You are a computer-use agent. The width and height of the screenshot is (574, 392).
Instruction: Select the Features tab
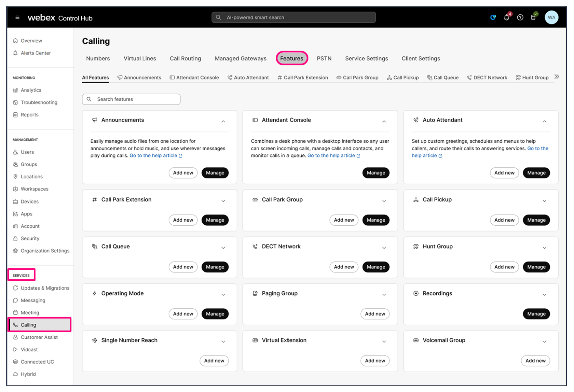pyautogui.click(x=292, y=58)
